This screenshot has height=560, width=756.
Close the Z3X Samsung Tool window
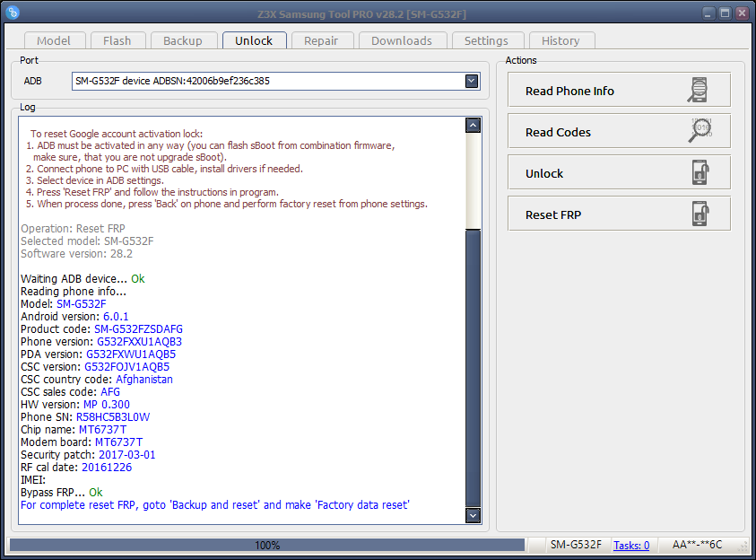tap(743, 13)
